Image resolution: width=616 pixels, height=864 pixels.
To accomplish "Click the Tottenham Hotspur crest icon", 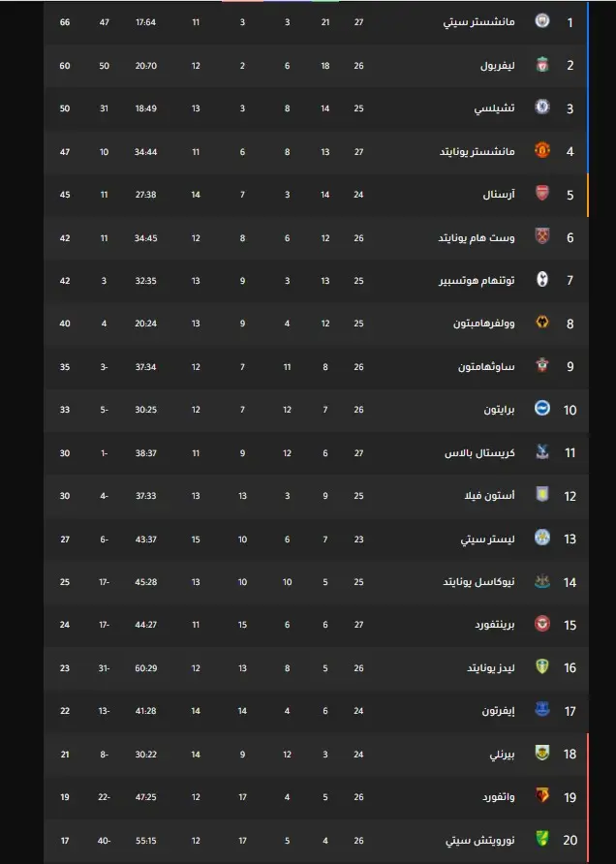I will pos(542,279).
